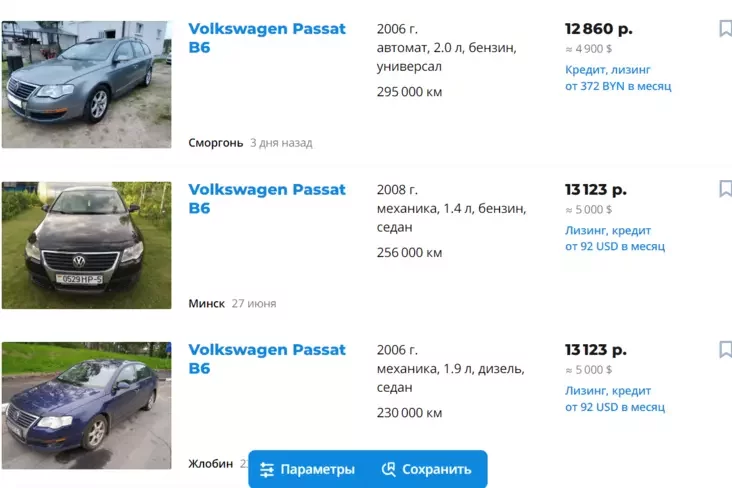Bookmark the Жлобин Passat listing
Image resolution: width=732 pixels, height=488 pixels.
coord(725,349)
